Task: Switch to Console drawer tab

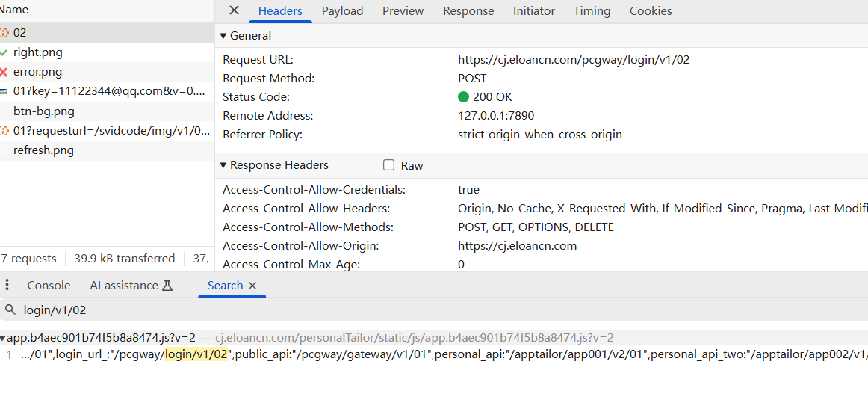Action: click(49, 286)
